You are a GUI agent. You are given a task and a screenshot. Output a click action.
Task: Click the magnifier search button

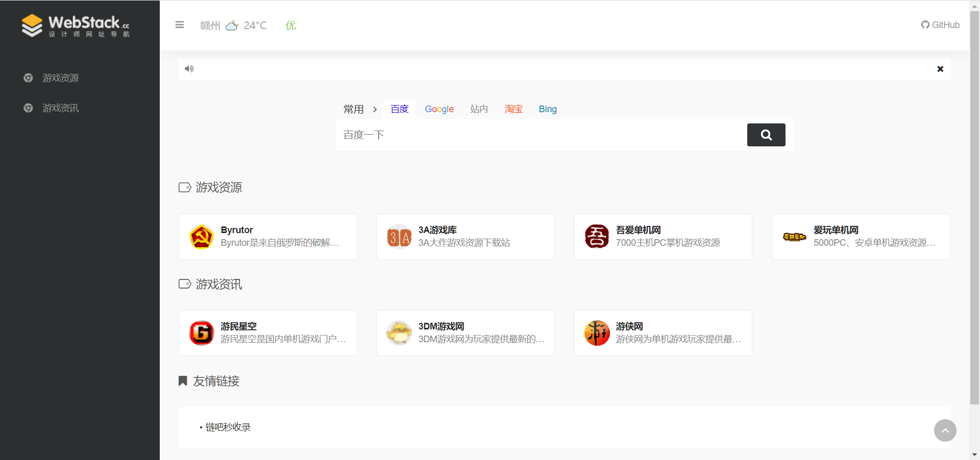(x=766, y=135)
